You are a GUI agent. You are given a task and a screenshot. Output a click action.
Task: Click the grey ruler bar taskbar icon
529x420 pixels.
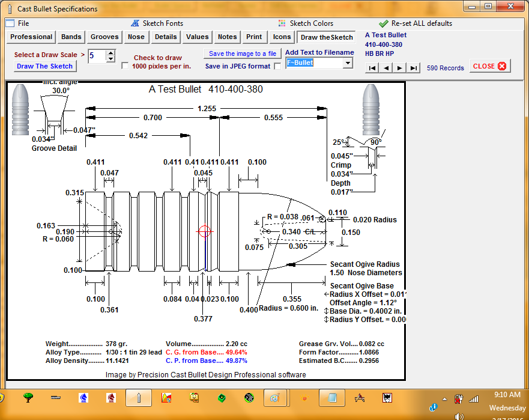pyautogui.click(x=56, y=398)
